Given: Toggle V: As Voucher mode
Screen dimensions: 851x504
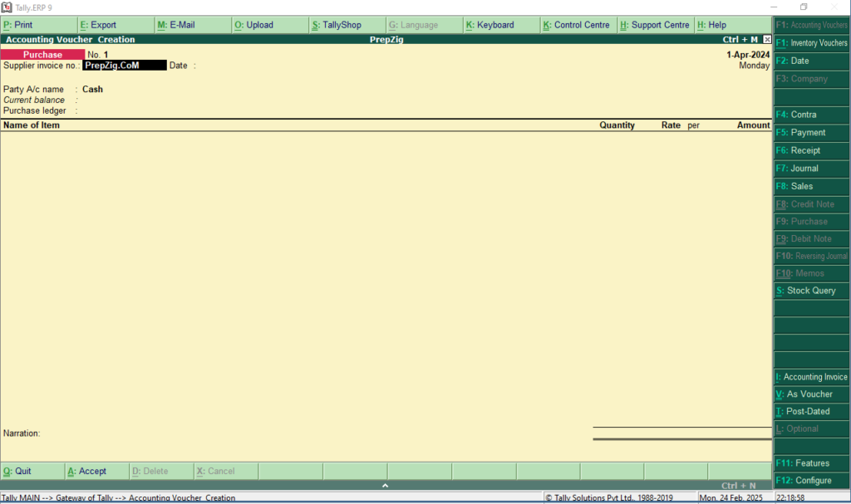Looking at the screenshot, I should 811,394.
